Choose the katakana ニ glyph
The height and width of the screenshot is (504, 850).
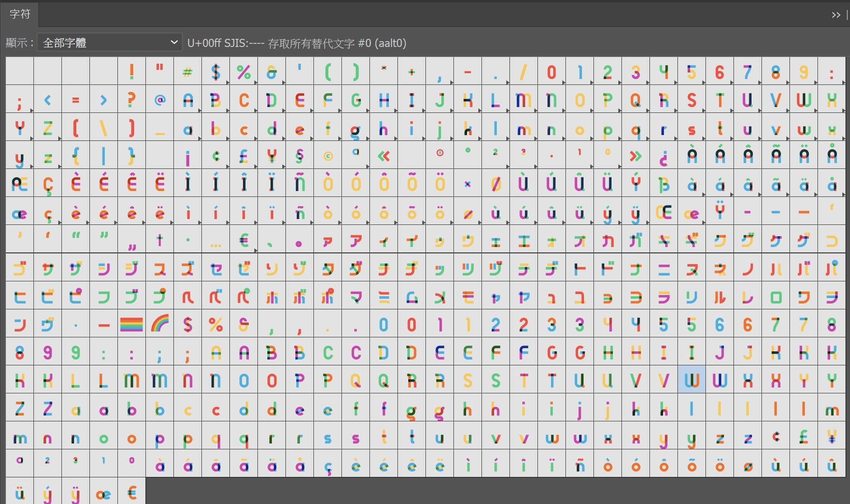pos(663,268)
